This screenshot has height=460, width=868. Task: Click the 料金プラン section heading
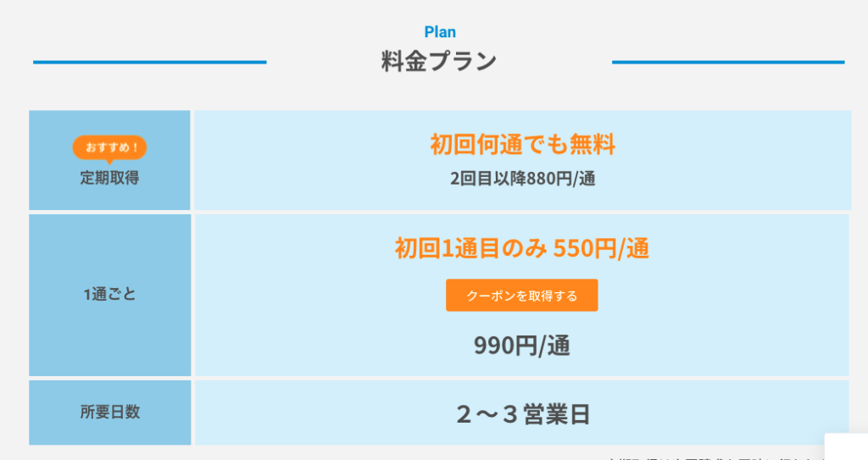(x=439, y=62)
